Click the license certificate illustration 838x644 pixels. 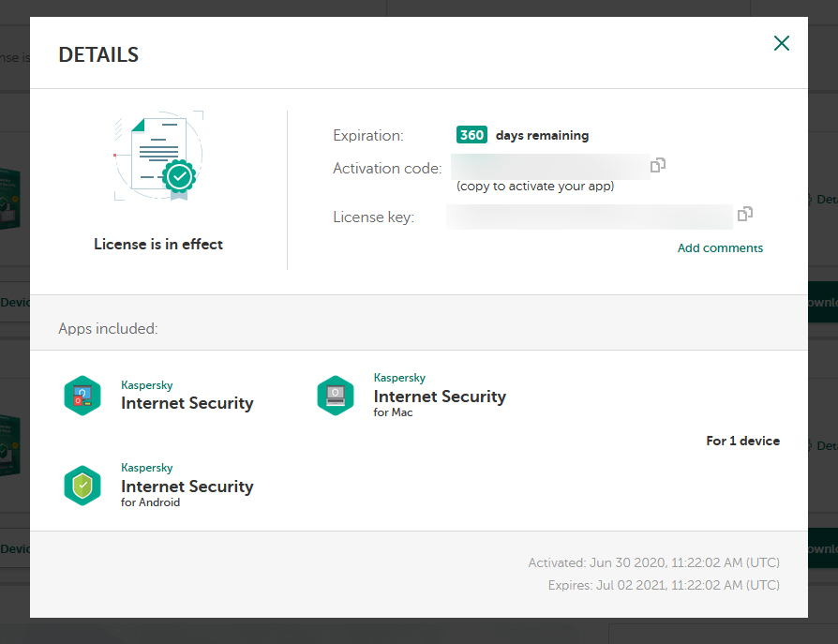coord(158,156)
